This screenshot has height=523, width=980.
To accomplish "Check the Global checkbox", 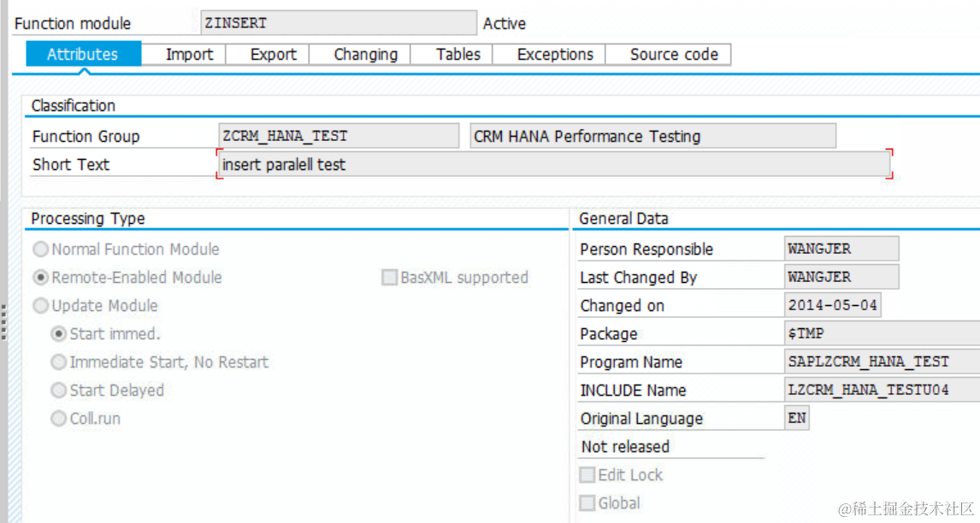I will 587,503.
